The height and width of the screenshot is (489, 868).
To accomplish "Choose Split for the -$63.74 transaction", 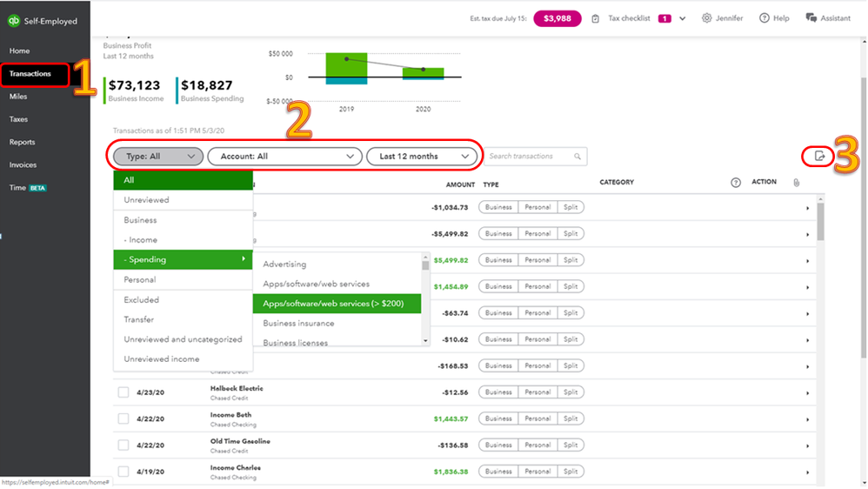I will coord(571,313).
